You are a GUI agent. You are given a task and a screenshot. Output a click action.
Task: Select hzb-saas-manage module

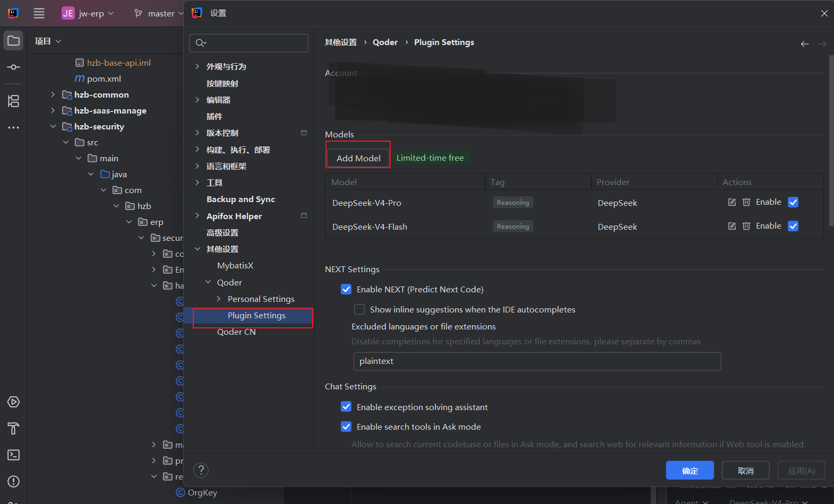click(x=110, y=110)
